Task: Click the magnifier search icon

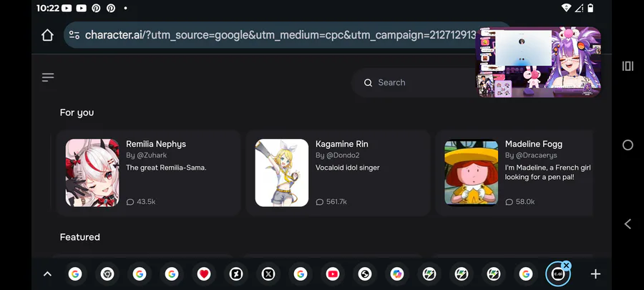Action: (x=368, y=83)
